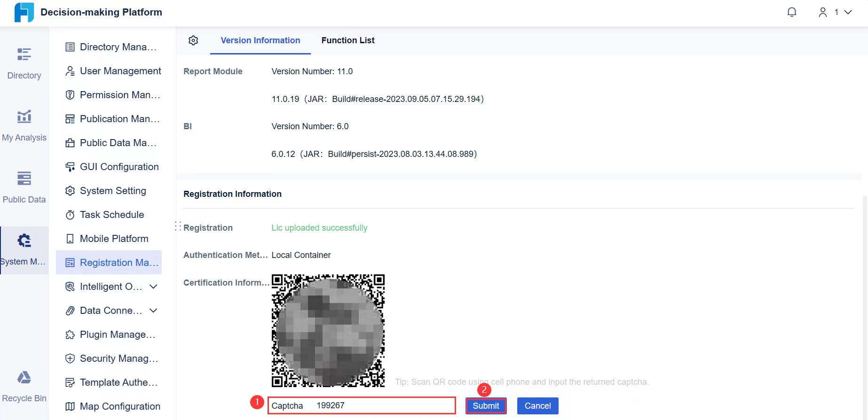This screenshot has height=420, width=868.
Task: Click the 'Version Number: 6.0' text
Action: click(310, 126)
